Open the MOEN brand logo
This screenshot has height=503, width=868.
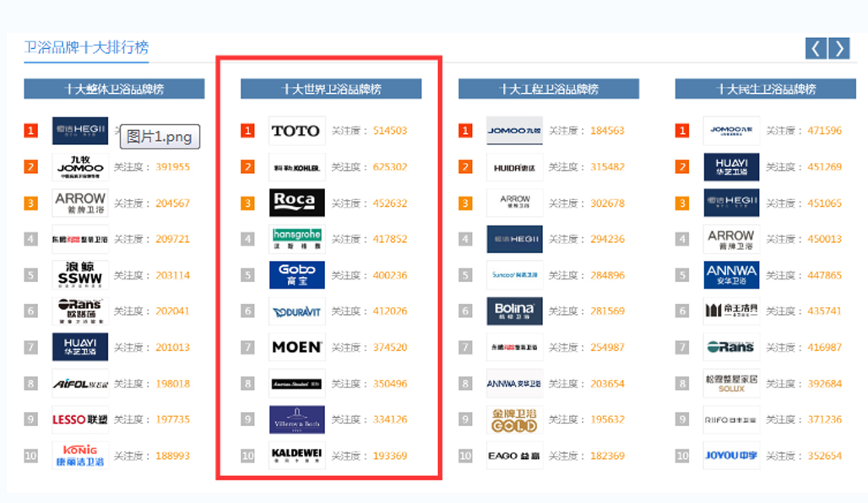point(296,347)
